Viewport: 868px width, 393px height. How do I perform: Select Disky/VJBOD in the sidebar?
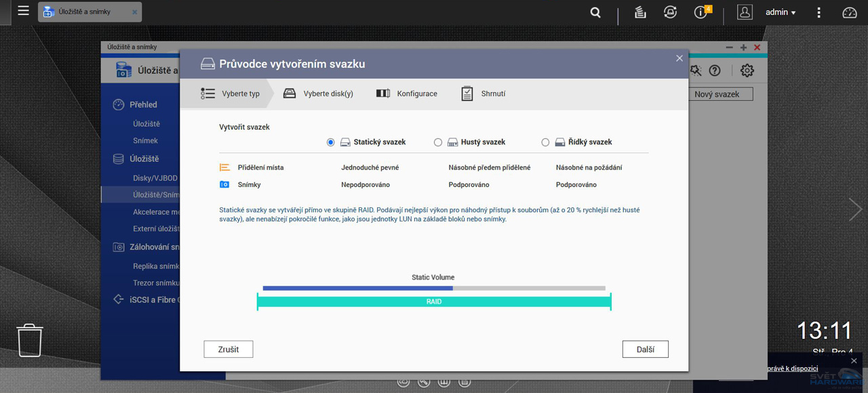point(157,178)
